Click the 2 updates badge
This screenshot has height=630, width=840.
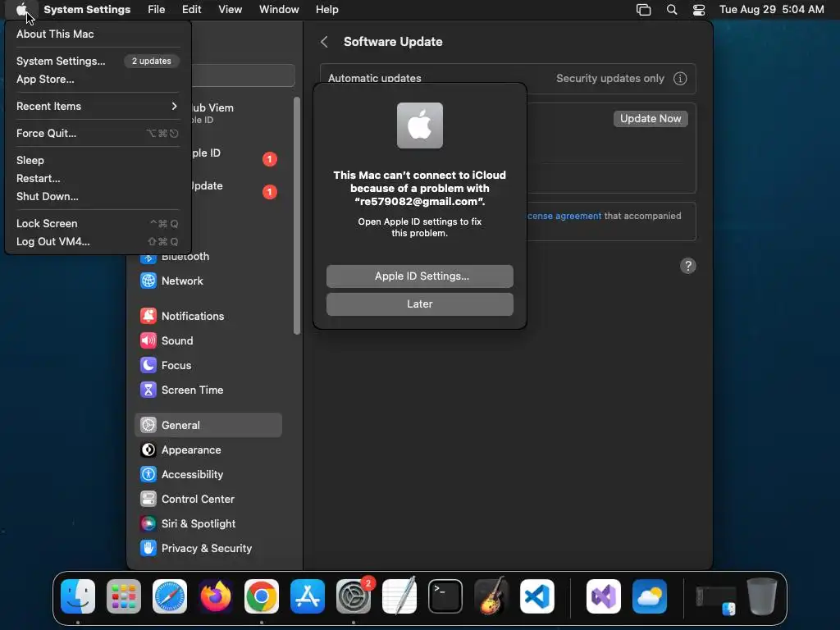click(152, 61)
